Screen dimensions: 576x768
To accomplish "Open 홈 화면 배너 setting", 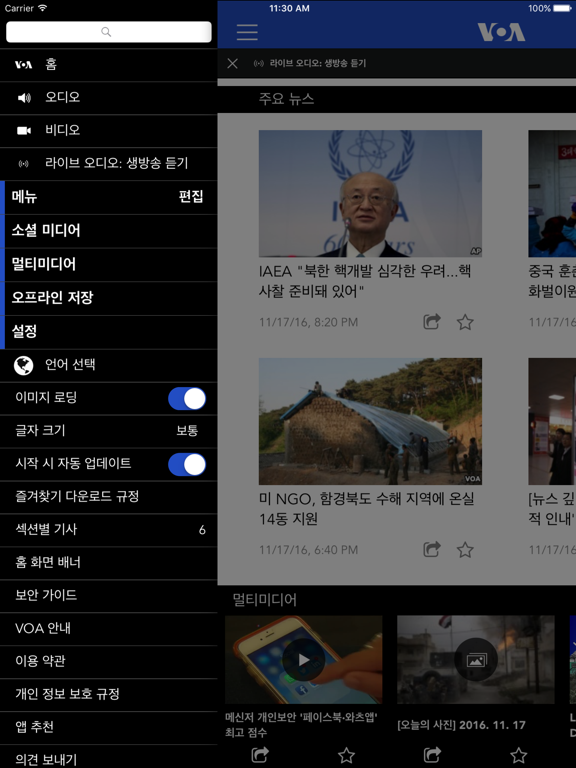I will click(x=109, y=562).
